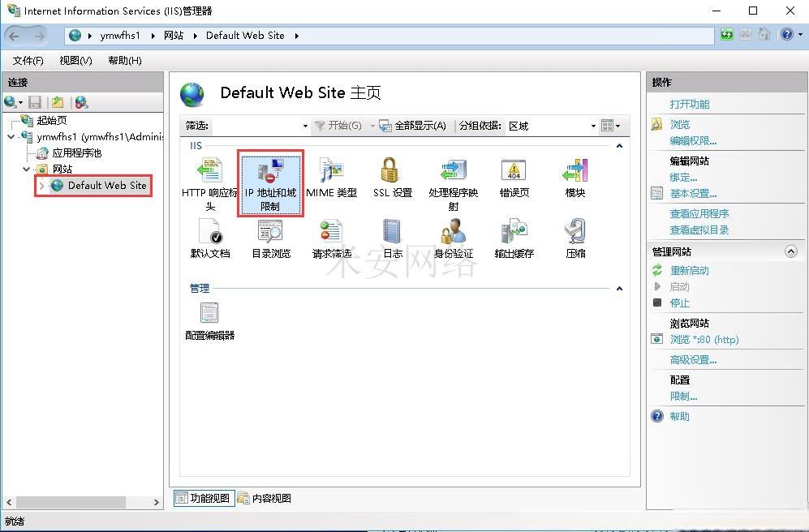This screenshot has width=809, height=532.
Task: Open IP 地址和域限制 feature
Action: point(270,183)
